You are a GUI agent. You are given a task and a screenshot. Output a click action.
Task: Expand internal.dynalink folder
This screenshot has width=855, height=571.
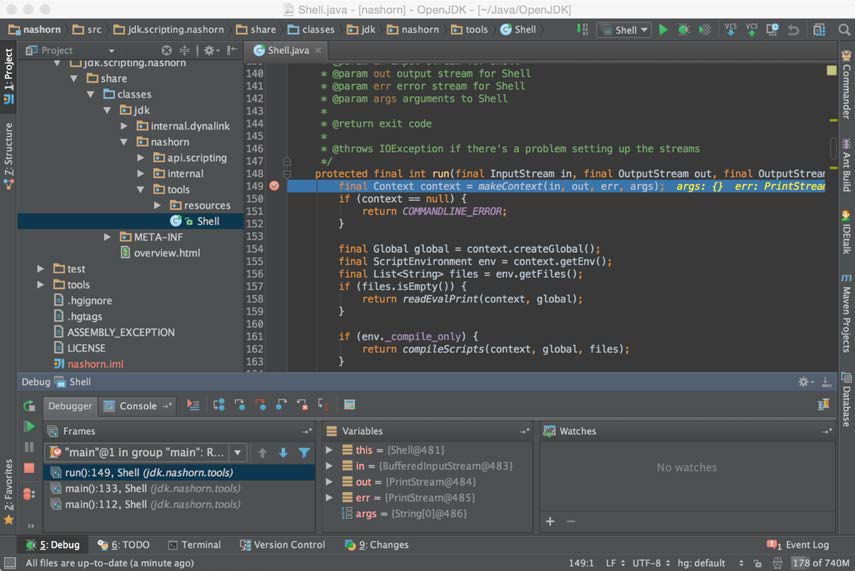click(x=124, y=126)
